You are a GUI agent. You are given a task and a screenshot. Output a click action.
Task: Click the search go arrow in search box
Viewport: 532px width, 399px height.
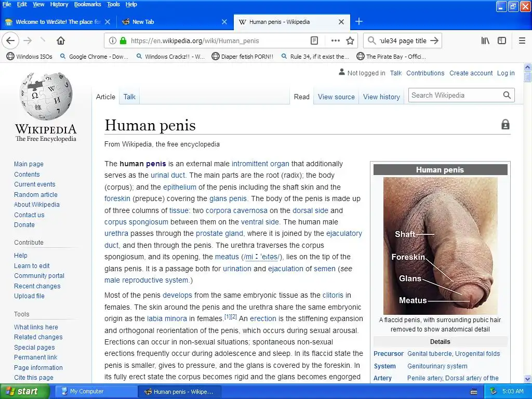pyautogui.click(x=434, y=41)
